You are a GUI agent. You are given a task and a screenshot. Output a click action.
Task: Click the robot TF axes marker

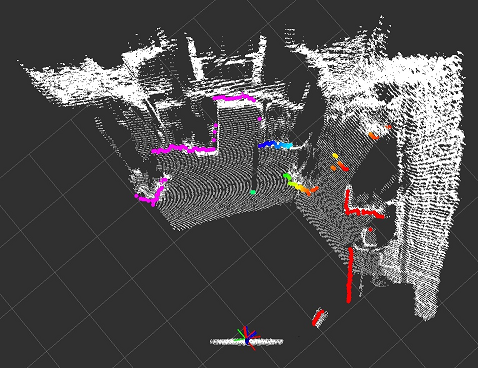click(247, 338)
